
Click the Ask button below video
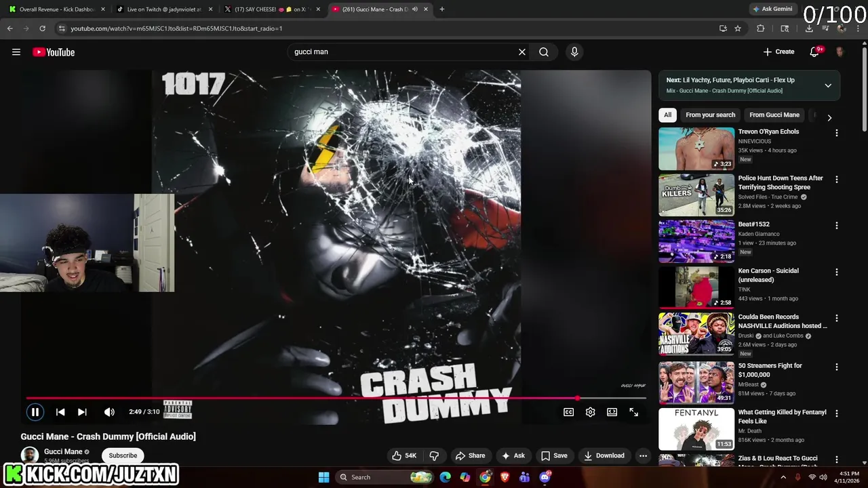pyautogui.click(x=513, y=455)
